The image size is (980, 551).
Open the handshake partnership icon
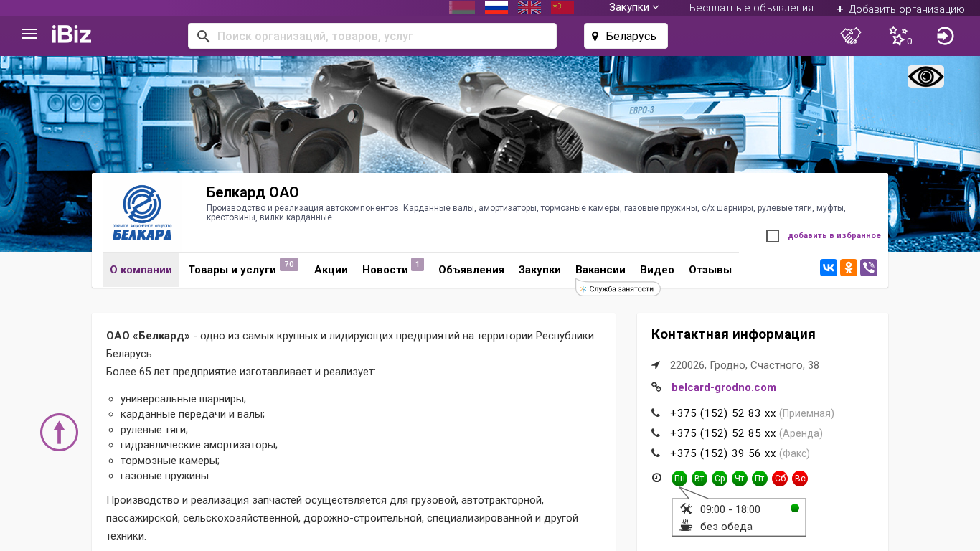tap(851, 36)
